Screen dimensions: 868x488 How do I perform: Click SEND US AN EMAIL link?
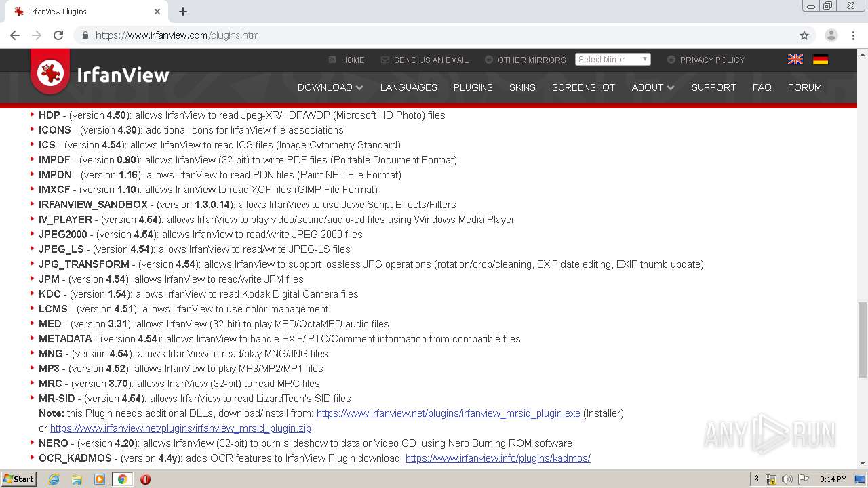click(x=431, y=60)
